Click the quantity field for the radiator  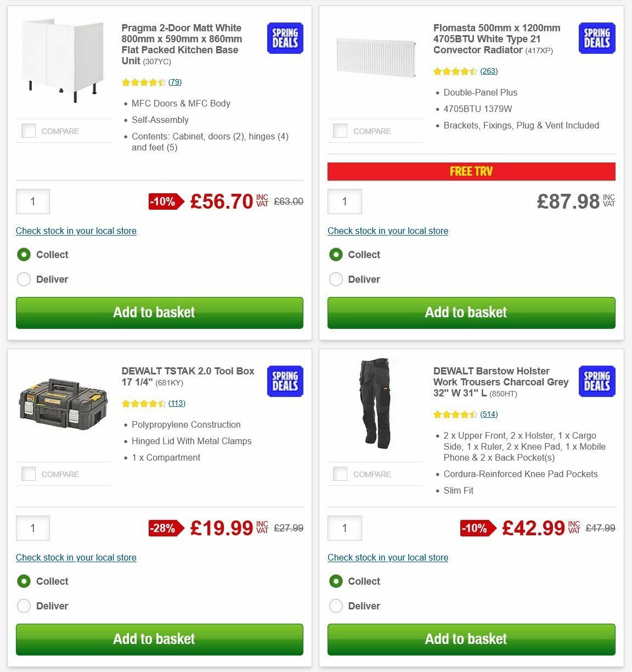[x=345, y=201]
